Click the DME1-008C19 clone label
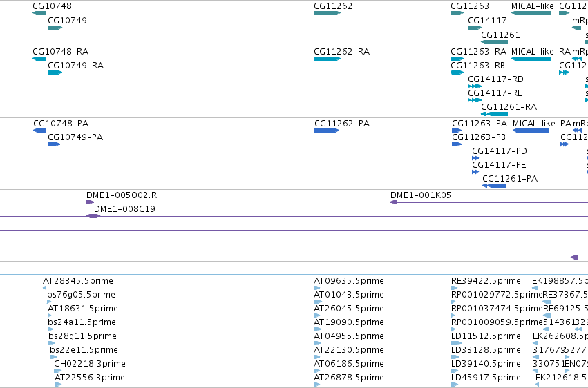The image size is (588, 388). (124, 209)
